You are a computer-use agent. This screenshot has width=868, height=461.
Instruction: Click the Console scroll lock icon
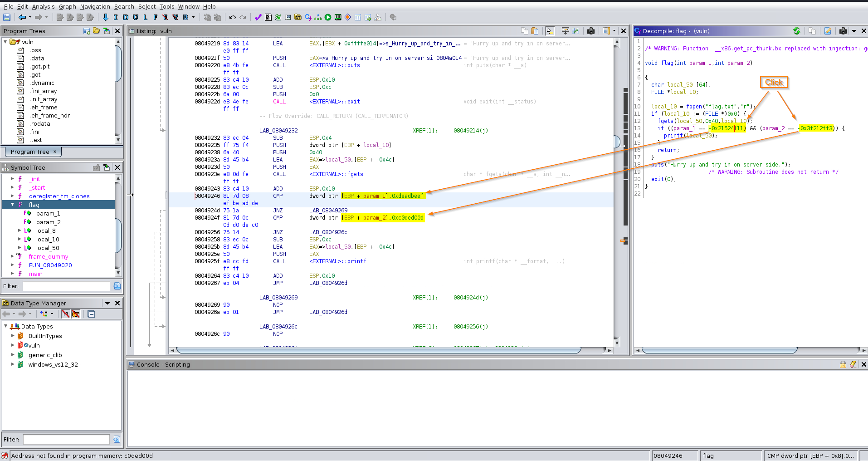(843, 364)
